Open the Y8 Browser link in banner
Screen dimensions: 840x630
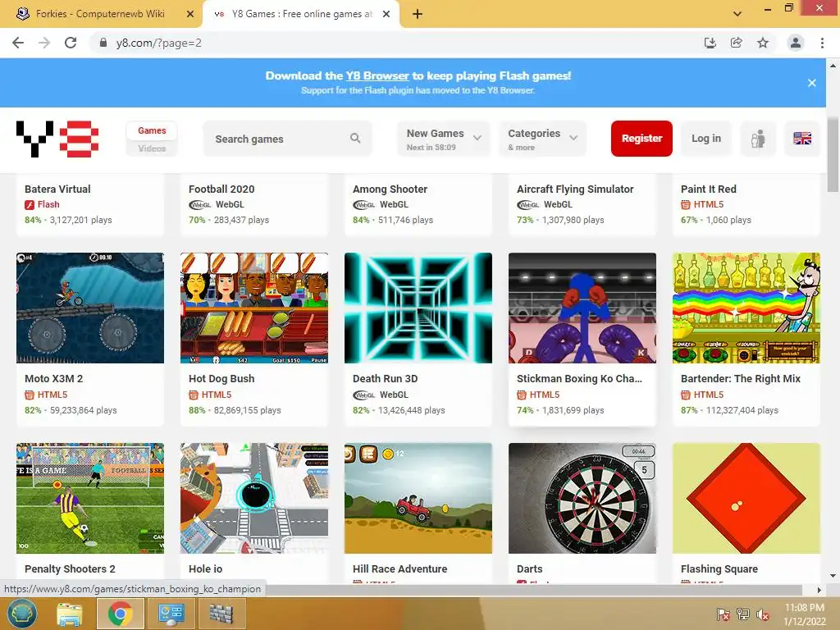[377, 75]
